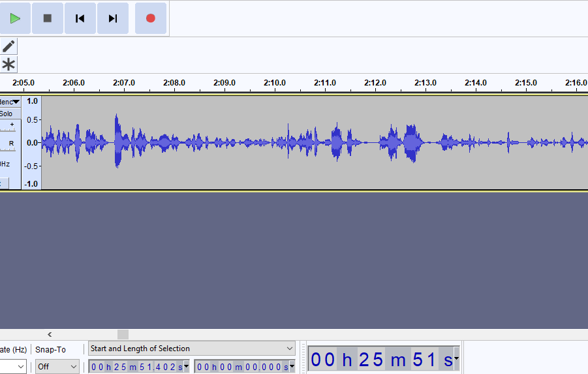
Task: Click the 0.0 mark on the vertical scale
Action: pos(32,143)
